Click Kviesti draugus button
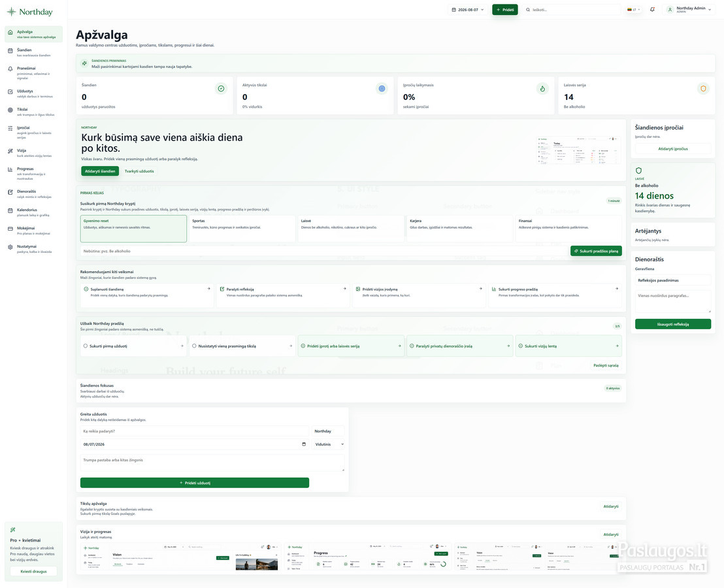This screenshot has width=724, height=588. click(x=34, y=572)
